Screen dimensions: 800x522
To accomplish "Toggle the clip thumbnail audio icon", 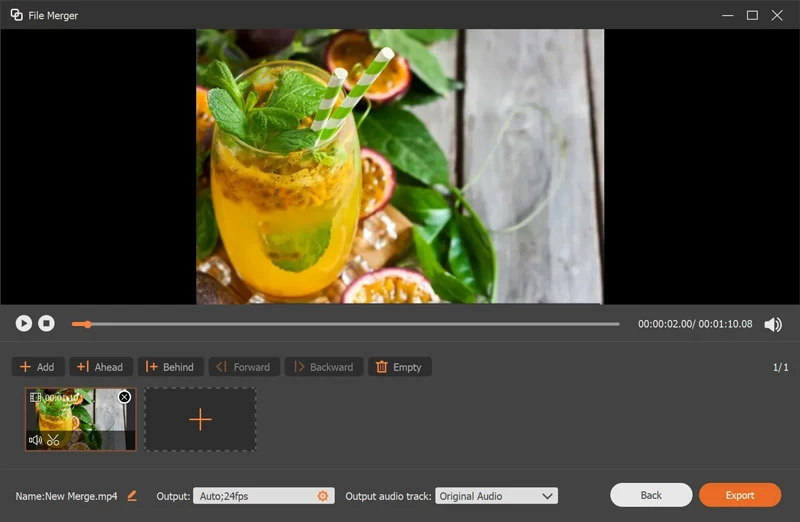I will (x=35, y=440).
